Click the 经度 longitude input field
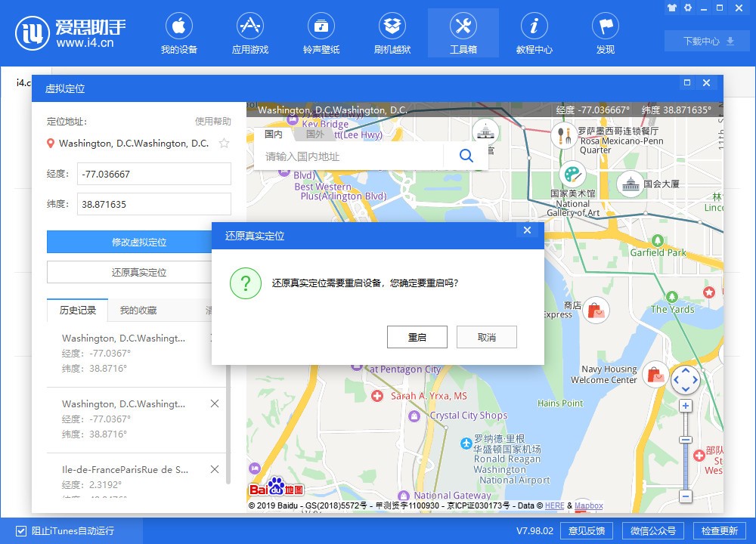Image resolution: width=756 pixels, height=544 pixels. pos(154,174)
